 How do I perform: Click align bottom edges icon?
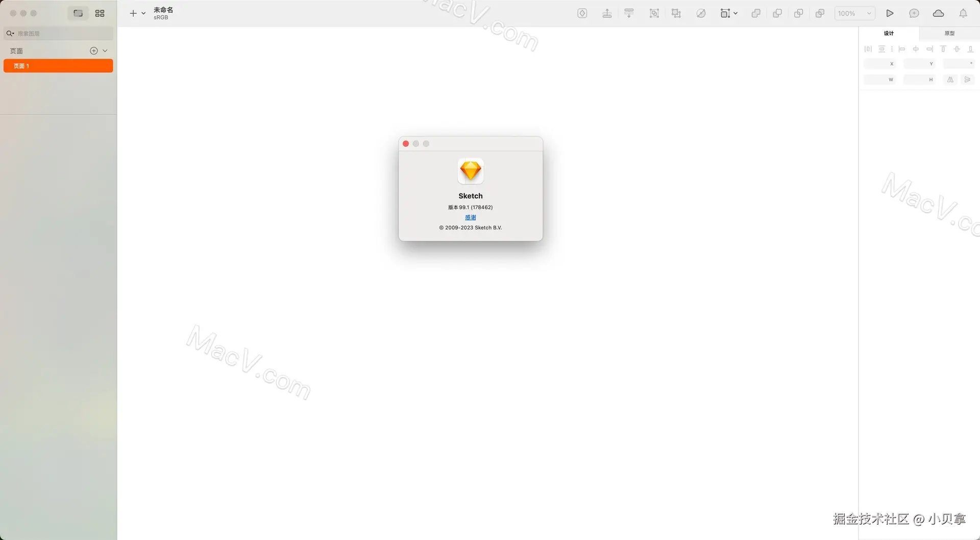pos(971,49)
